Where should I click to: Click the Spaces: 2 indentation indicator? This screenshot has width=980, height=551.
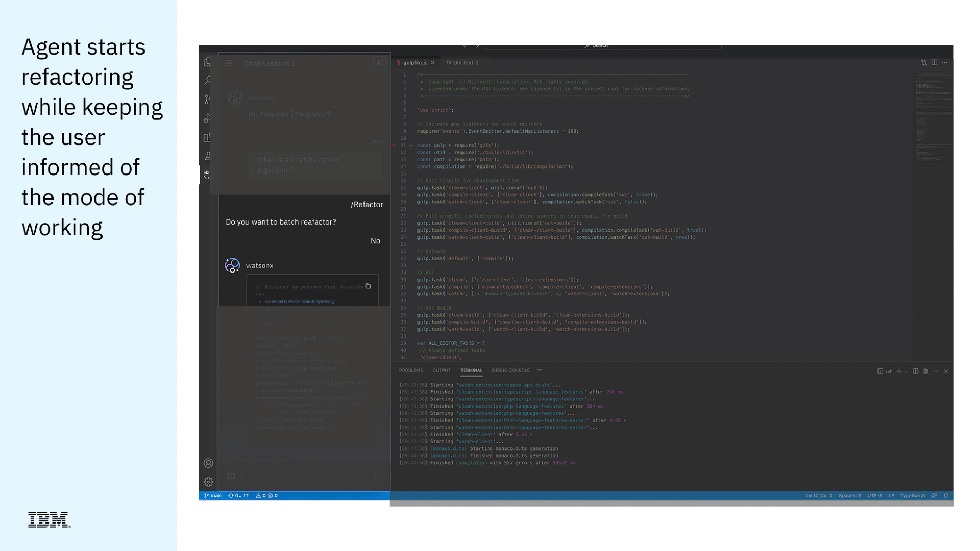point(850,496)
